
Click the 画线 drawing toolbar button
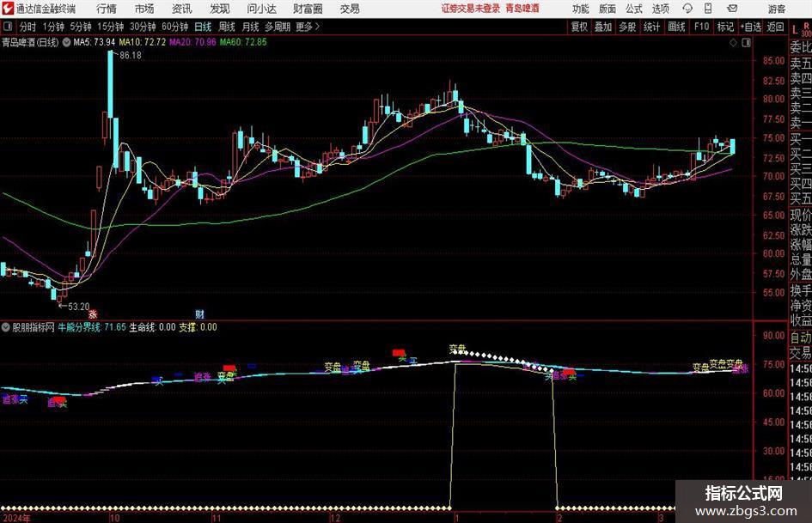coord(676,27)
